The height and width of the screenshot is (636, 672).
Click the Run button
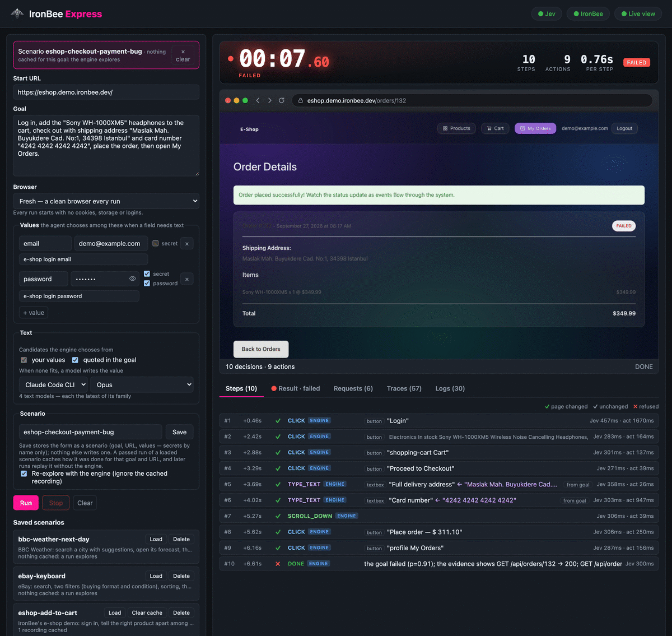[26, 503]
